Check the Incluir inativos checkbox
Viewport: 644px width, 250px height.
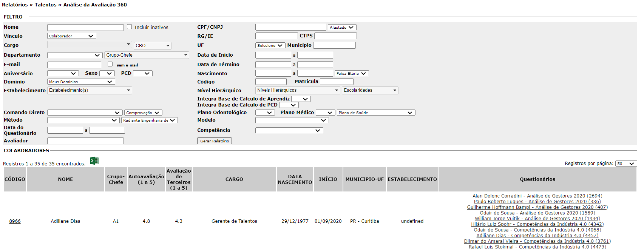tap(130, 27)
